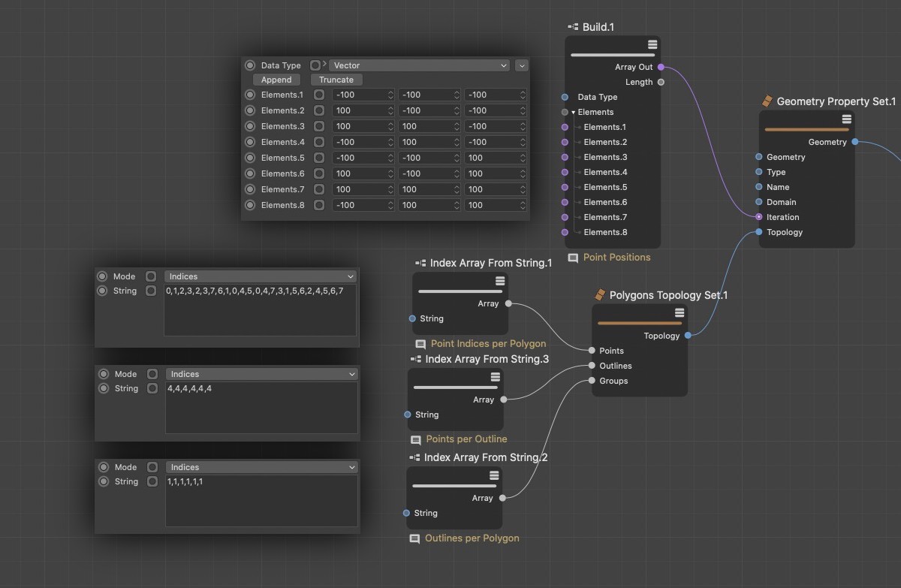
Task: Toggle the Data Type radio circle in the attribute panel
Action: 250,65
